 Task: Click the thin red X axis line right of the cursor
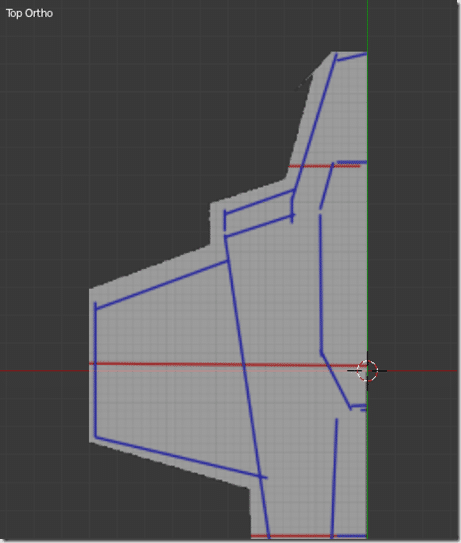[419, 371]
